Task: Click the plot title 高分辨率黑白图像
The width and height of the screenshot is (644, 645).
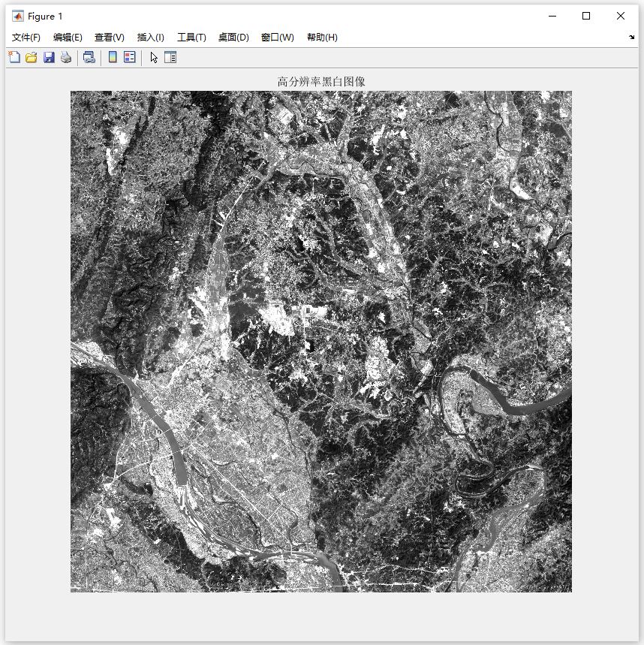Action: point(321,81)
